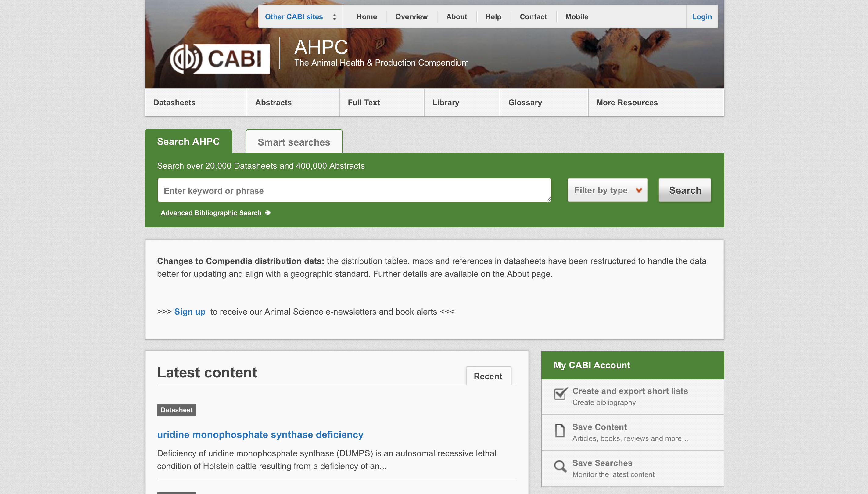Image resolution: width=868 pixels, height=494 pixels.
Task: Open the More Resources menu
Action: [x=656, y=103]
